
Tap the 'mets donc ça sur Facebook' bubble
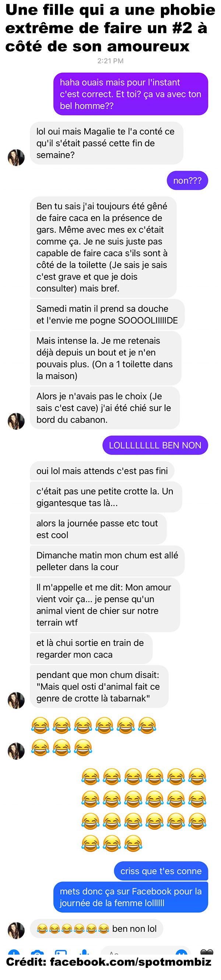click(x=131, y=897)
